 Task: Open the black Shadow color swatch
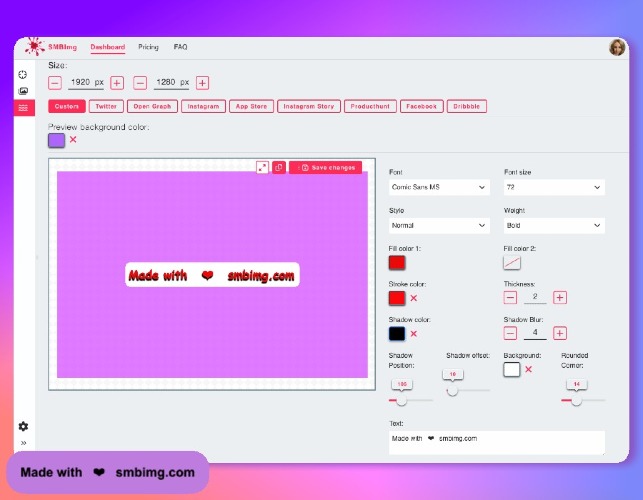coord(397,334)
